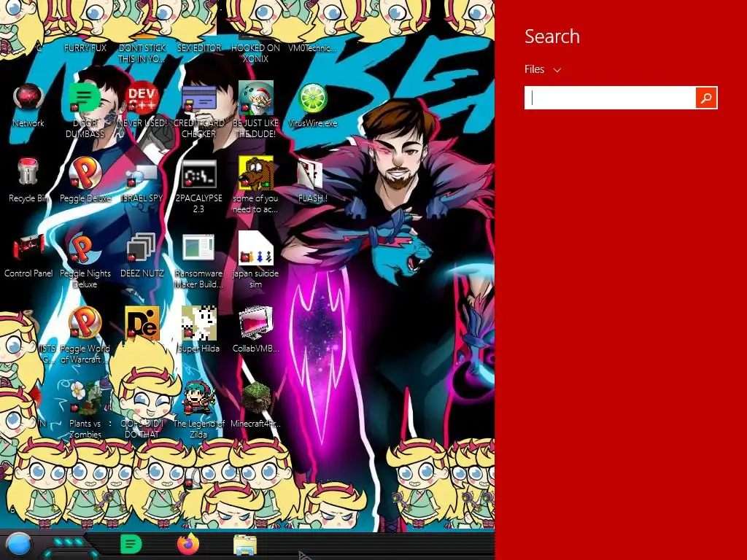Select HOOKED ON XONIX desktop label
Viewport: 747px width, 560px height.
pyautogui.click(x=256, y=53)
